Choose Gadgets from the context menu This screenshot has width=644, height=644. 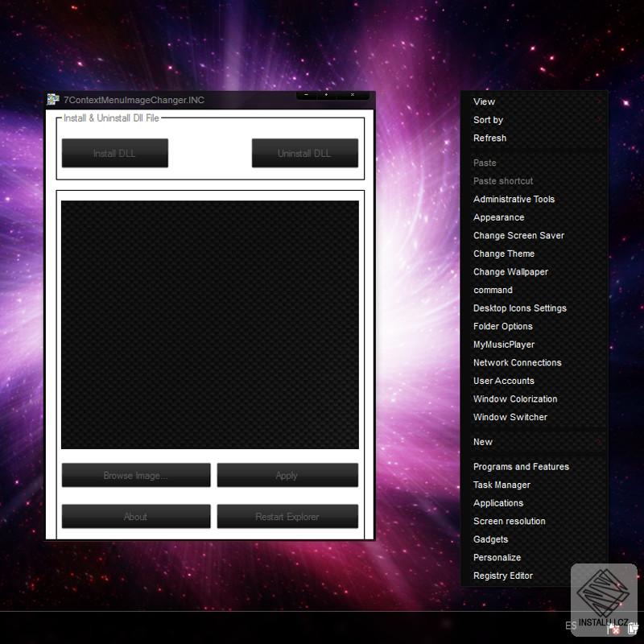coord(535,539)
